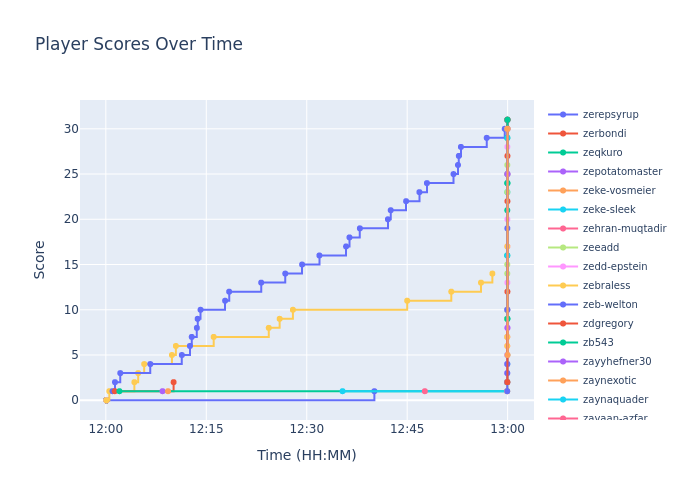Click the red data point at score 2
The width and height of the screenshot is (700, 500).
point(173,382)
